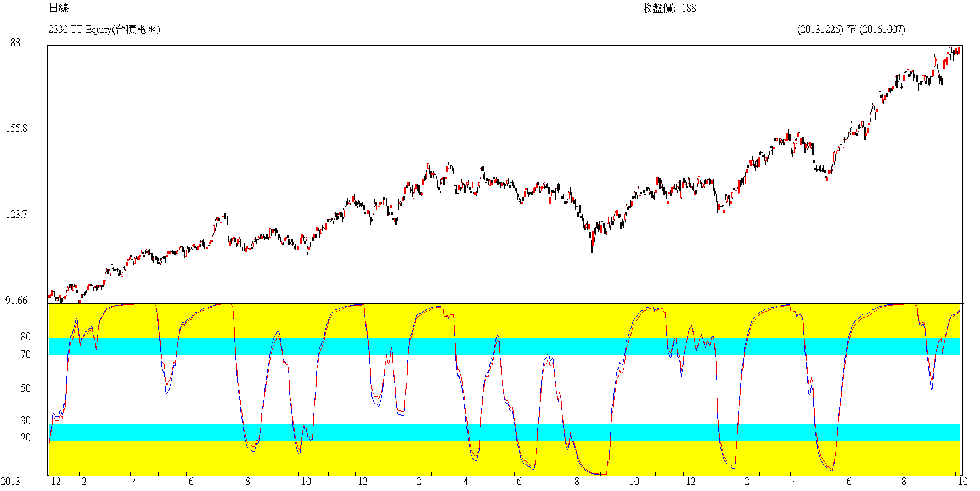The height and width of the screenshot is (491, 980).
Task: Click the rightmost 10 month label on time axis
Action: (x=962, y=481)
